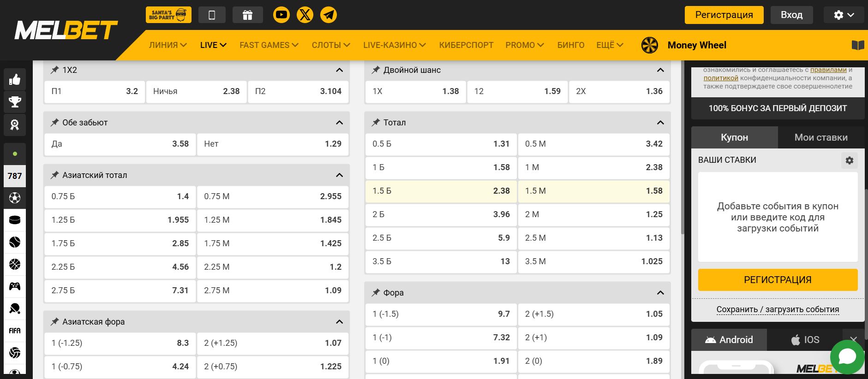Open the gift bonuses icon
Screen dimensions: 868x379
pyautogui.click(x=247, y=15)
